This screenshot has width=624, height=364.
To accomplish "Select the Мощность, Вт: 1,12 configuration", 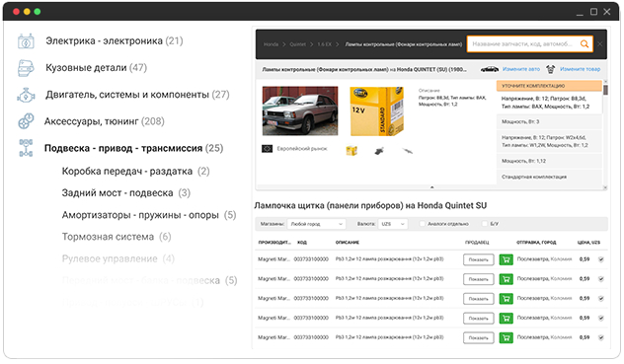I will [x=549, y=161].
